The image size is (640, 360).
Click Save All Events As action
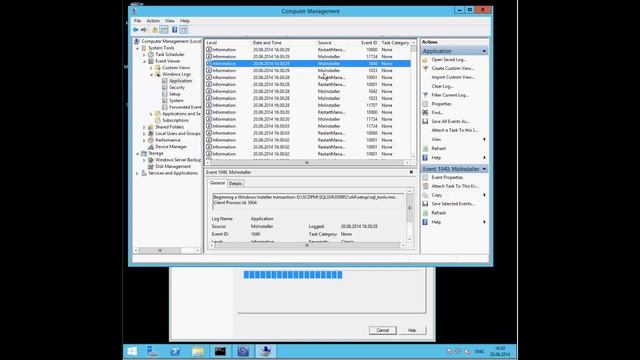coord(450,122)
